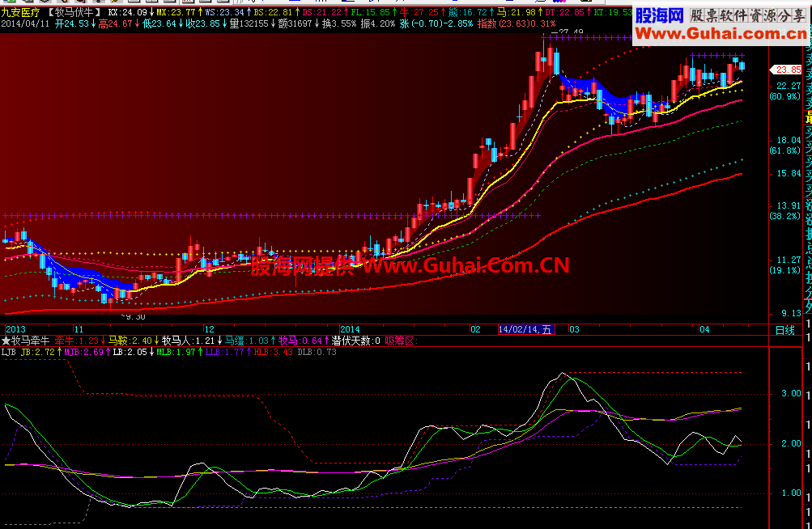The width and height of the screenshot is (812, 529).
Task: Click the 1.00 sub-chart axis label
Action: coord(791,493)
